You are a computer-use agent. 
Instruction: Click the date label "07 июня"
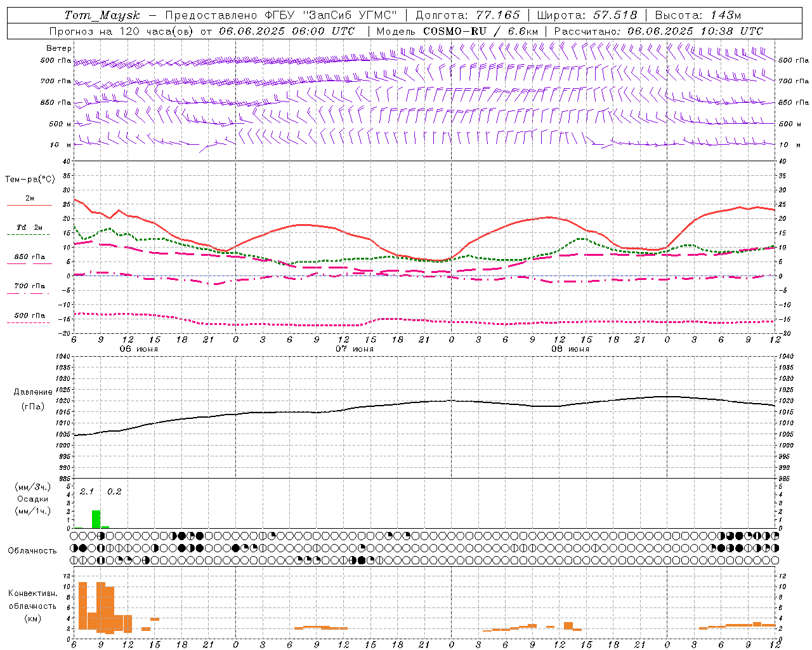pos(355,349)
